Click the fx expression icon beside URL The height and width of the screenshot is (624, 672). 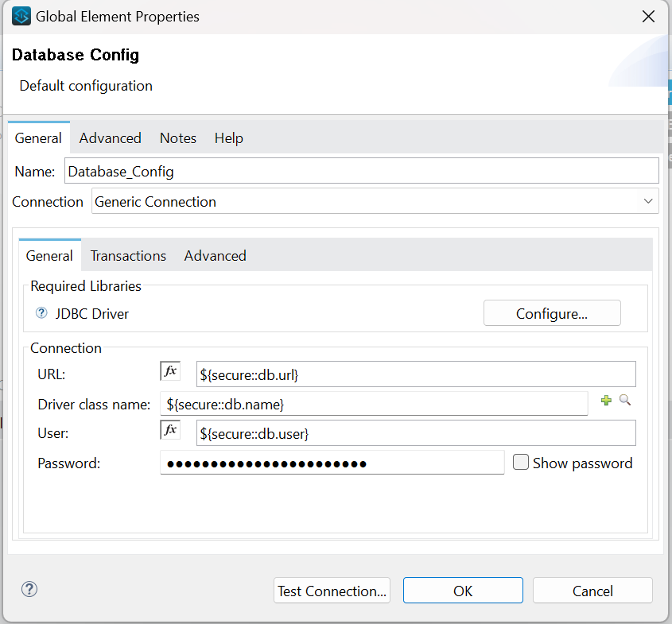click(x=170, y=371)
